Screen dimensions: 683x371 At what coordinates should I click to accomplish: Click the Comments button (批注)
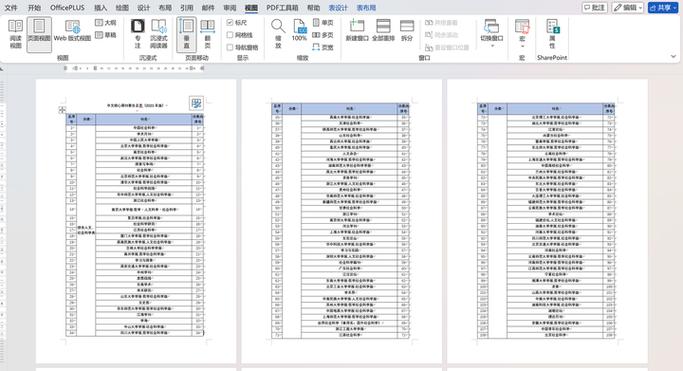[595, 7]
